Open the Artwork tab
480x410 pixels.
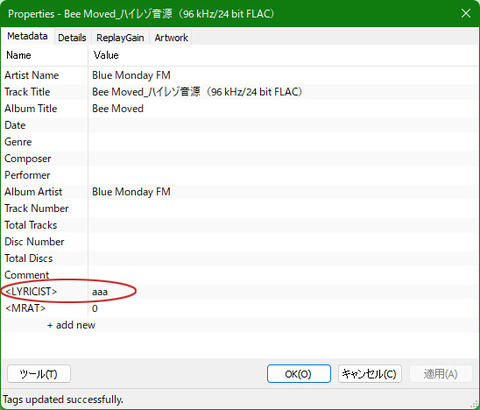pos(171,38)
